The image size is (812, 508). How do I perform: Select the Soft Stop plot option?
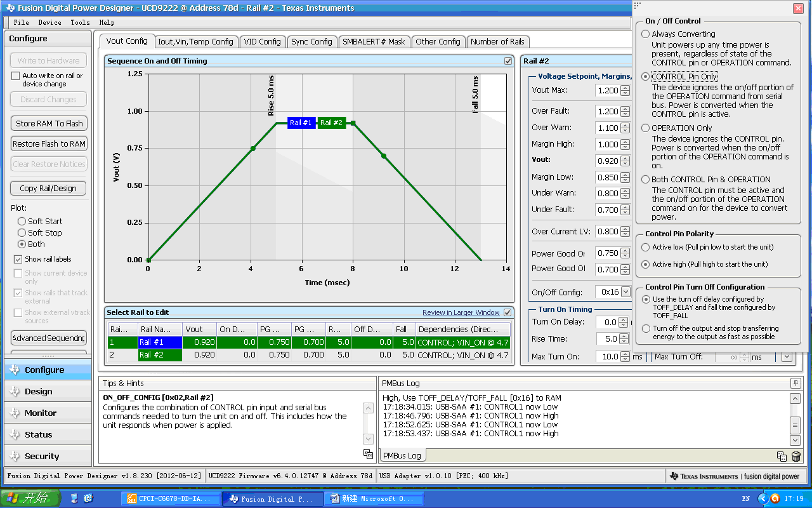[x=22, y=233]
